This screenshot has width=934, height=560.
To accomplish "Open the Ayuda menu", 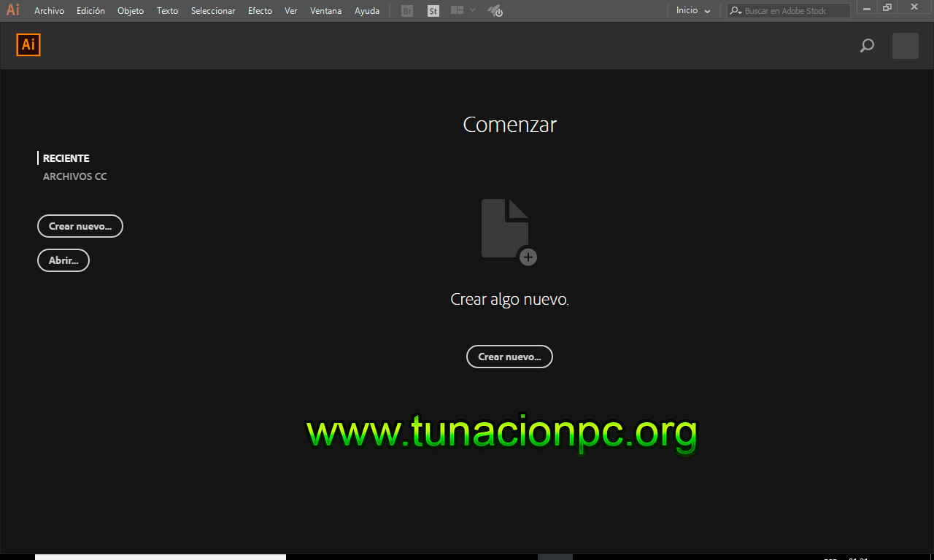I will pyautogui.click(x=367, y=11).
